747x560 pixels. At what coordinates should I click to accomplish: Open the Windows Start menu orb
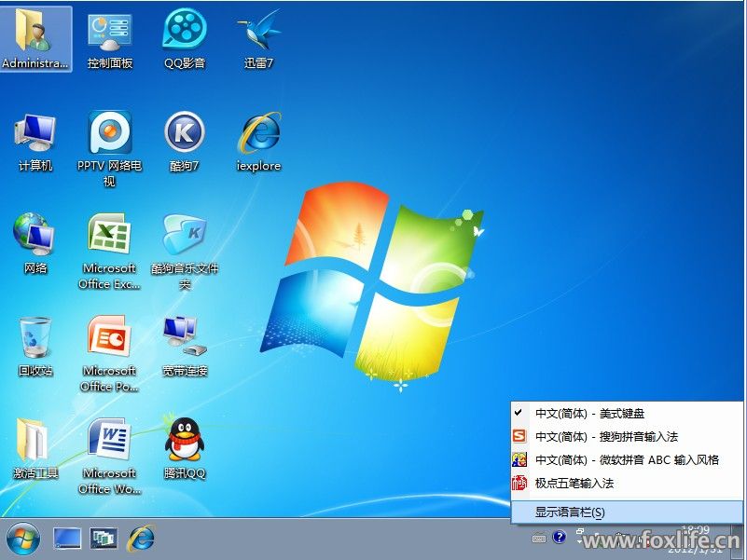click(23, 539)
